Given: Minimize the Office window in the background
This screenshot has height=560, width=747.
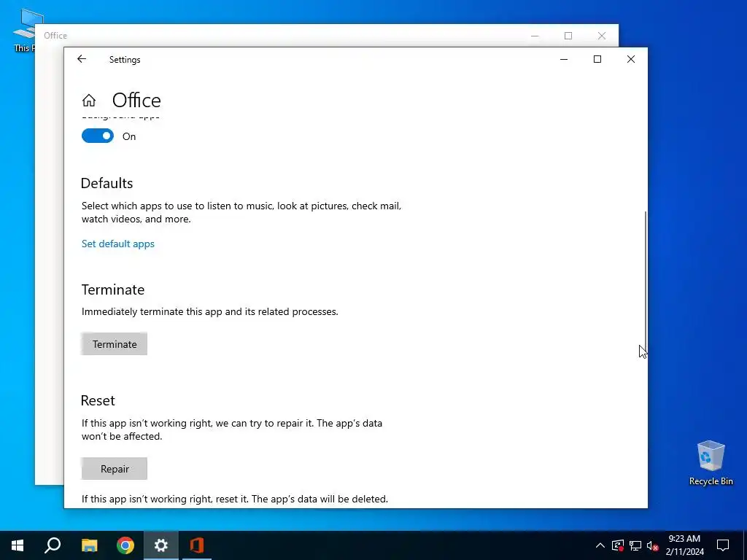Looking at the screenshot, I should coord(535,36).
